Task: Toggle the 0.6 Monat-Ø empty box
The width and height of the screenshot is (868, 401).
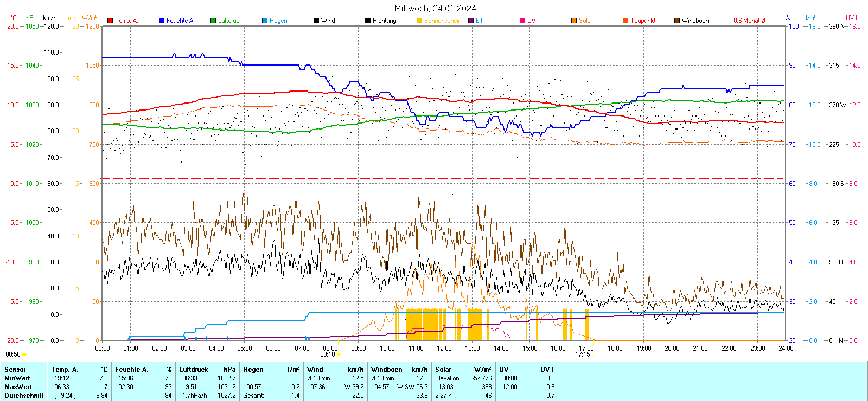Action: [729, 21]
